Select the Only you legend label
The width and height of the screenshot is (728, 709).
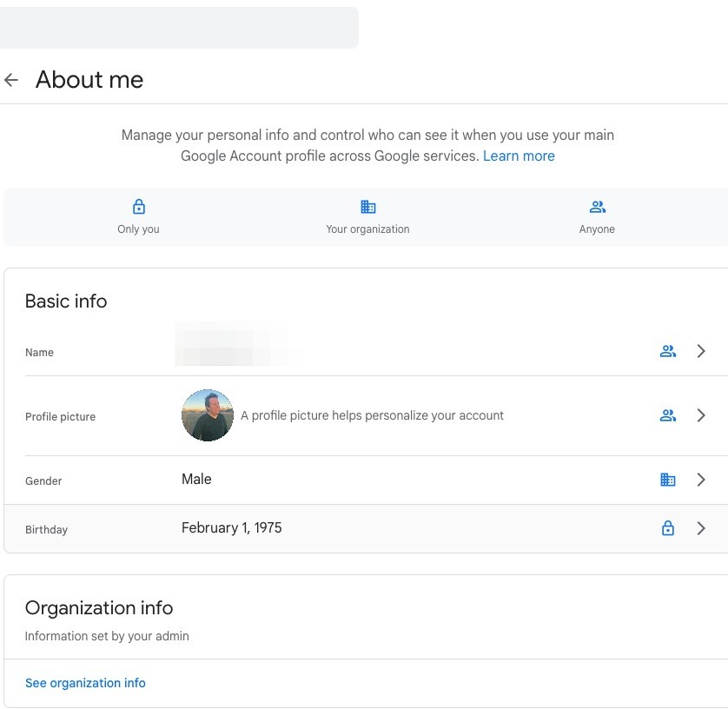pos(138,229)
